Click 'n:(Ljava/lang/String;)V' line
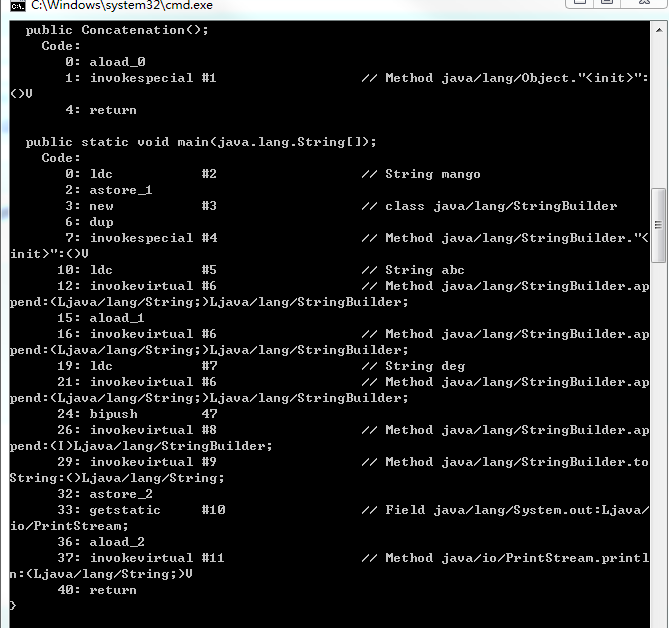 (101, 574)
